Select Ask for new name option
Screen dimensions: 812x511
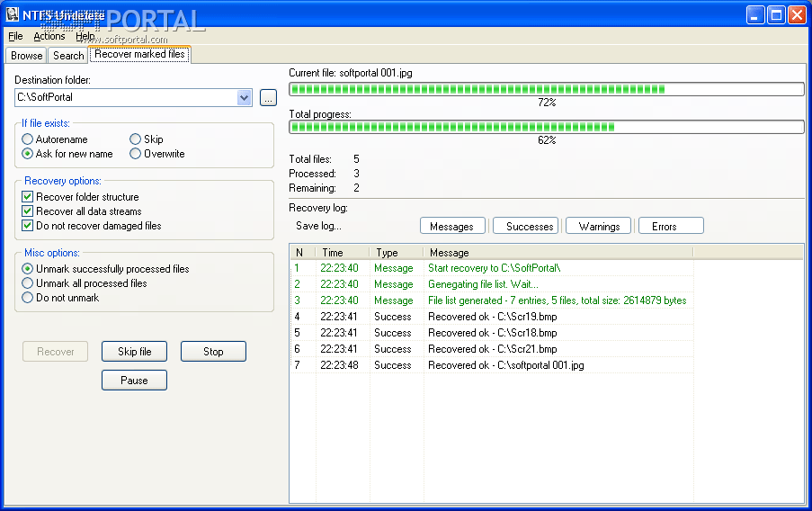pyautogui.click(x=67, y=154)
